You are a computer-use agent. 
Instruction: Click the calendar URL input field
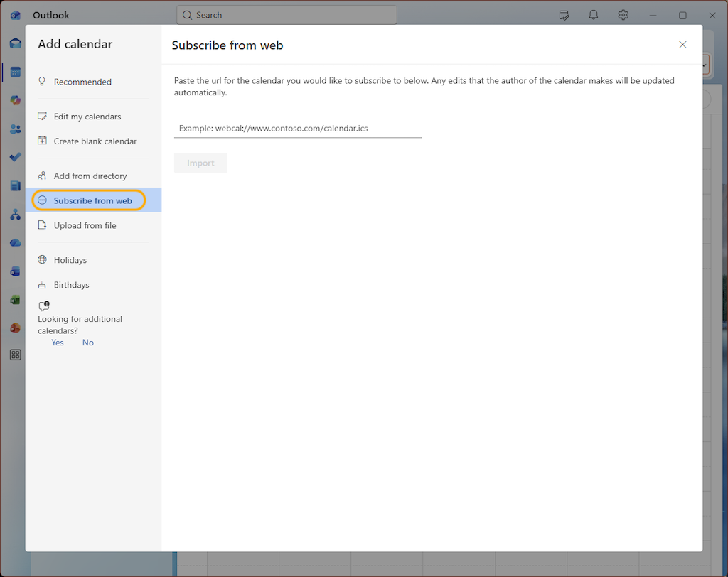point(297,129)
